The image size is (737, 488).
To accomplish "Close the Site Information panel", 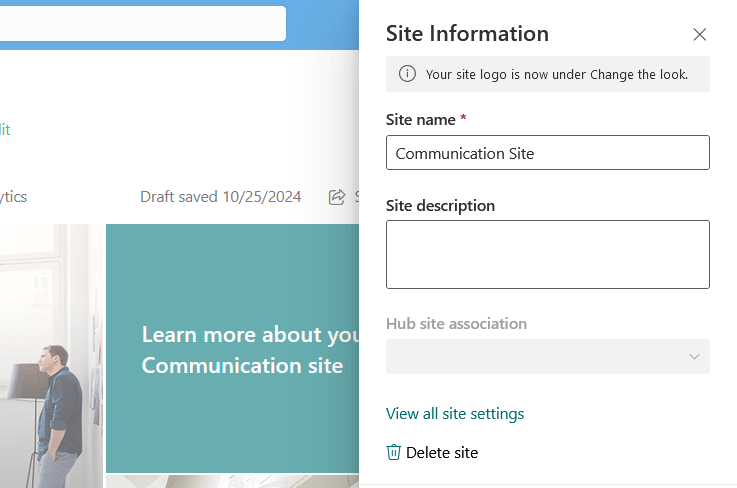I will pyautogui.click(x=699, y=34).
